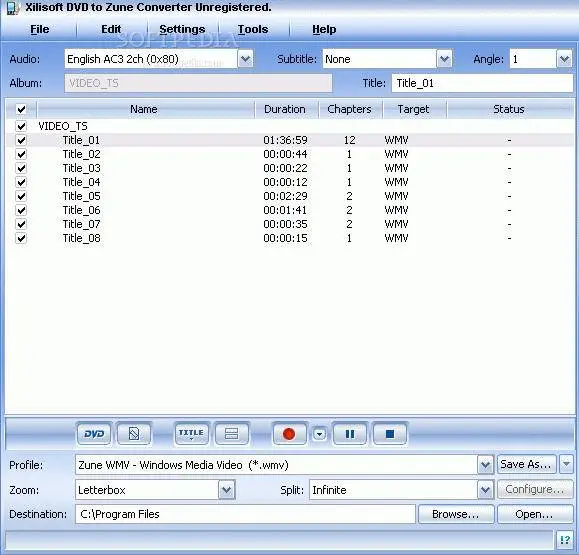This screenshot has width=579, height=555.
Task: Click the Status column header
Action: click(510, 109)
